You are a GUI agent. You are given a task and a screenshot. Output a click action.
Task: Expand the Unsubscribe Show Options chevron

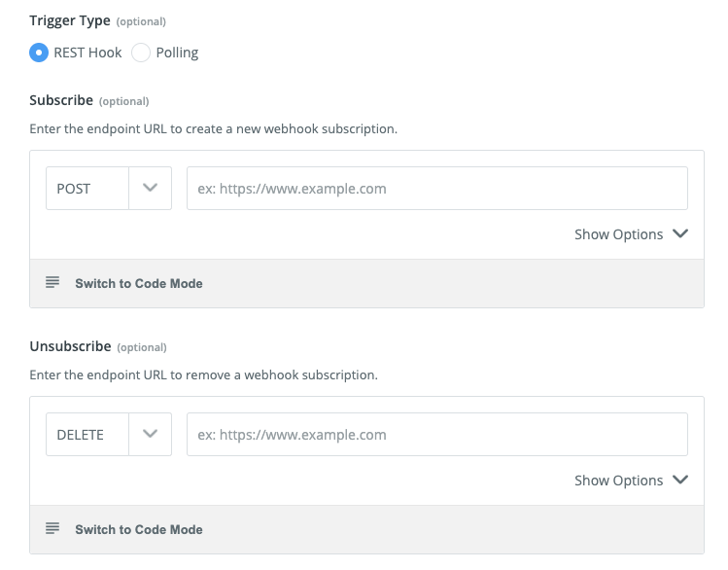[x=679, y=481]
